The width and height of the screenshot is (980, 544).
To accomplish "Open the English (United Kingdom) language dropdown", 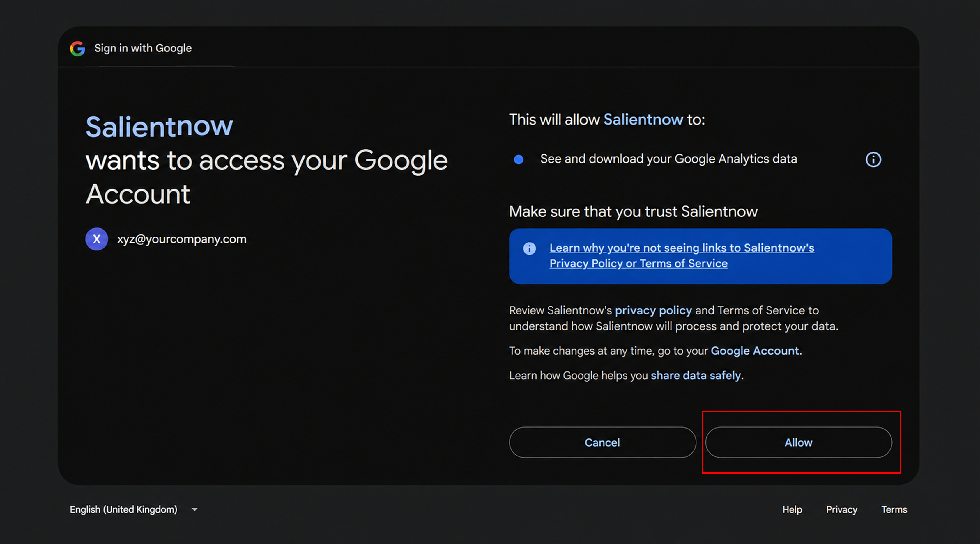I will (x=134, y=509).
